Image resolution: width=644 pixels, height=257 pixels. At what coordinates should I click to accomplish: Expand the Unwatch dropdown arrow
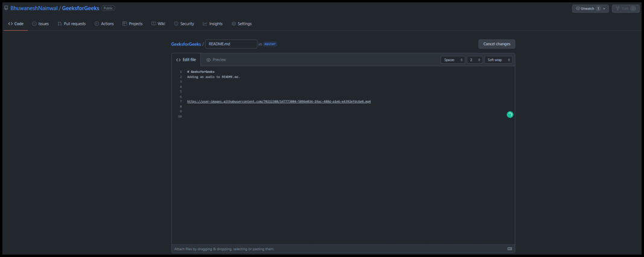[x=604, y=8]
